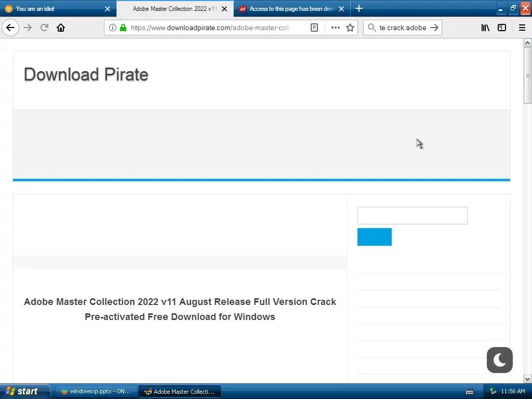Switch to windowsxp.pptx taskbar item
Screen dimensions: 532x399
pyautogui.click(x=96, y=392)
